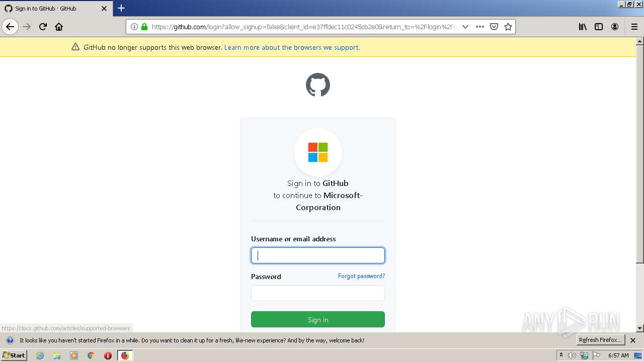
Task: Click the green Sign in button
Action: pyautogui.click(x=318, y=320)
